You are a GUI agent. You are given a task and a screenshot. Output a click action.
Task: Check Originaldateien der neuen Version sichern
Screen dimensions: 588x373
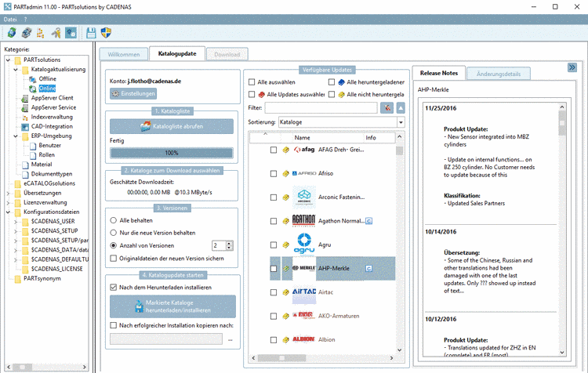click(113, 259)
